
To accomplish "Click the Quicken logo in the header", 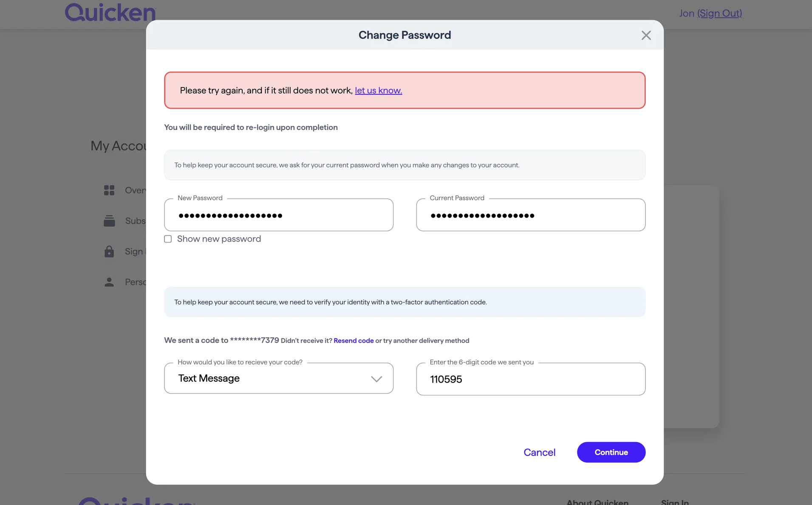I will click(110, 13).
